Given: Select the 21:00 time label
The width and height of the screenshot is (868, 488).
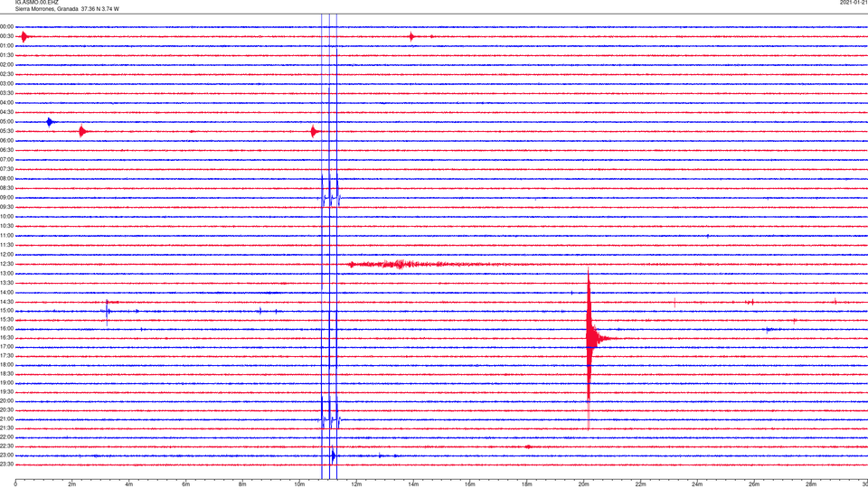Looking at the screenshot, I should point(6,418).
